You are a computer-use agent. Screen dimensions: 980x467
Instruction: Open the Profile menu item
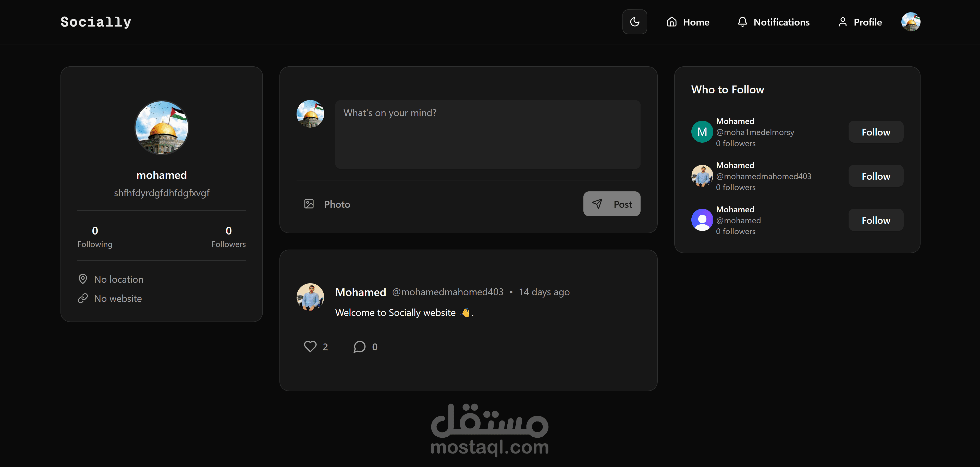860,22
